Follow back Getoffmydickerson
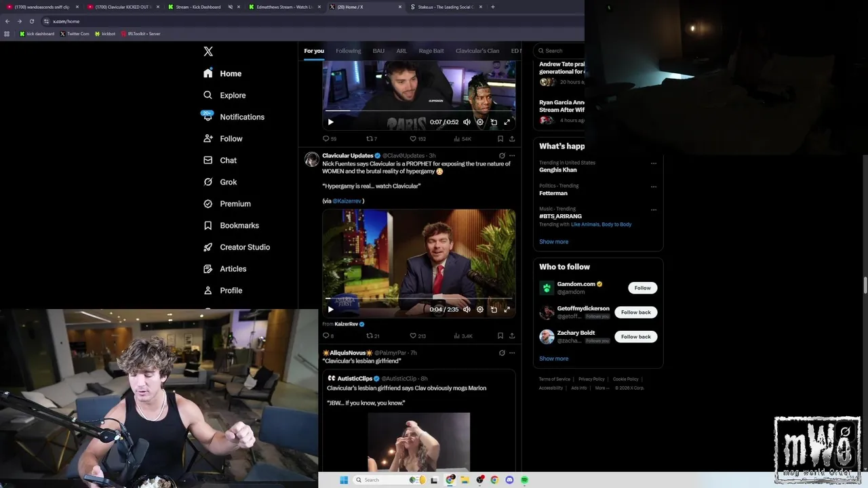The width and height of the screenshot is (868, 488). [635, 312]
